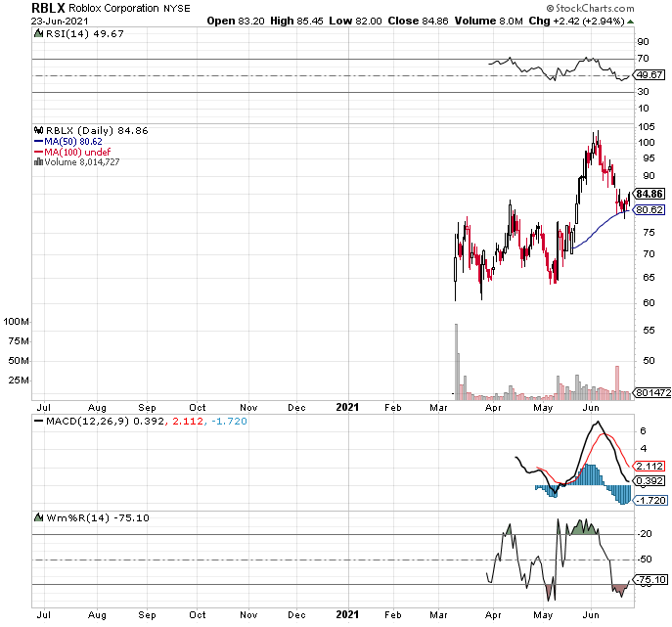Image resolution: width=672 pixels, height=627 pixels.
Task: Click the 84.86 last price tag
Action: [650, 194]
